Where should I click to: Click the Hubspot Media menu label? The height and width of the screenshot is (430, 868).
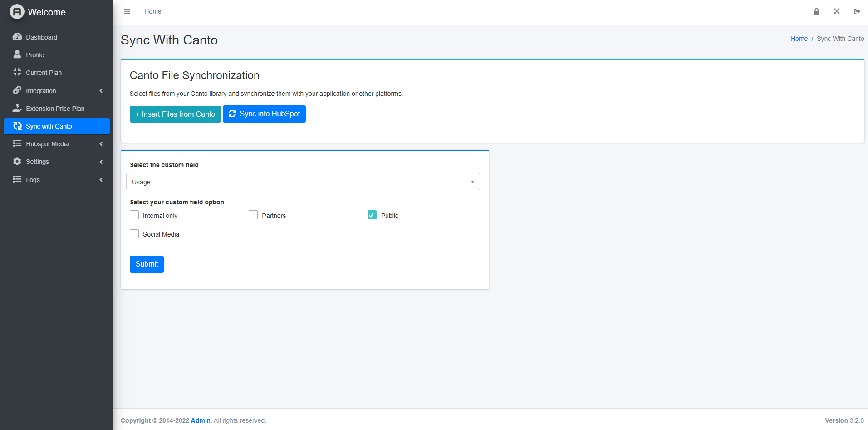point(47,144)
